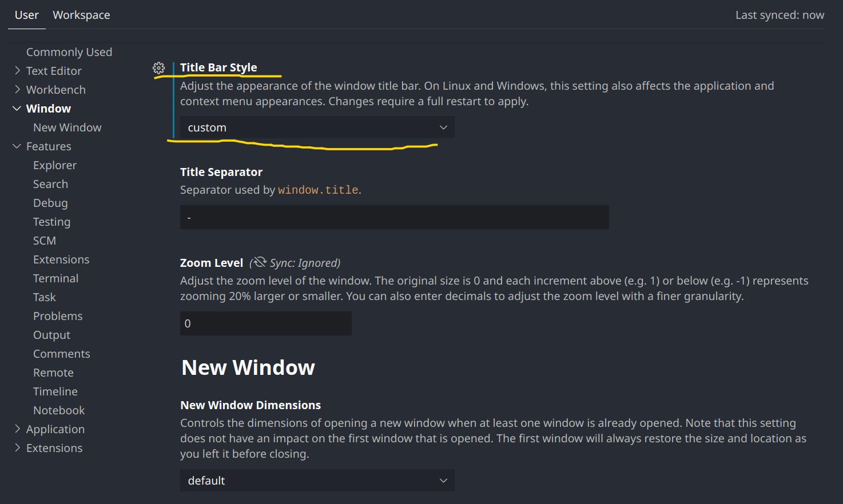Open the Explorer settings section
This screenshot has height=504, width=843.
click(54, 165)
